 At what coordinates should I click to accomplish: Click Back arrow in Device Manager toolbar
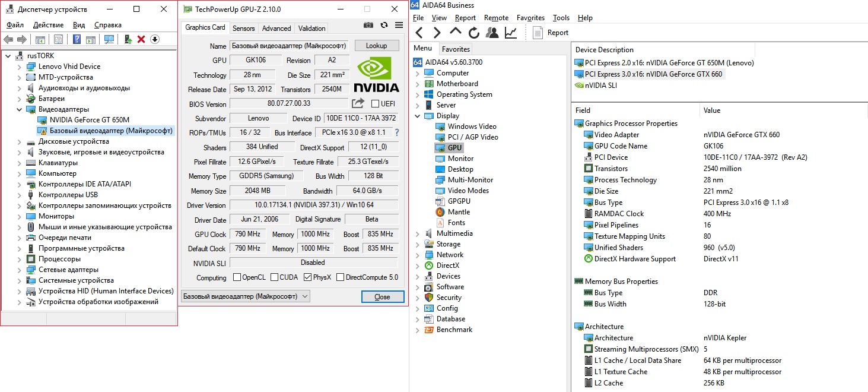[8, 39]
